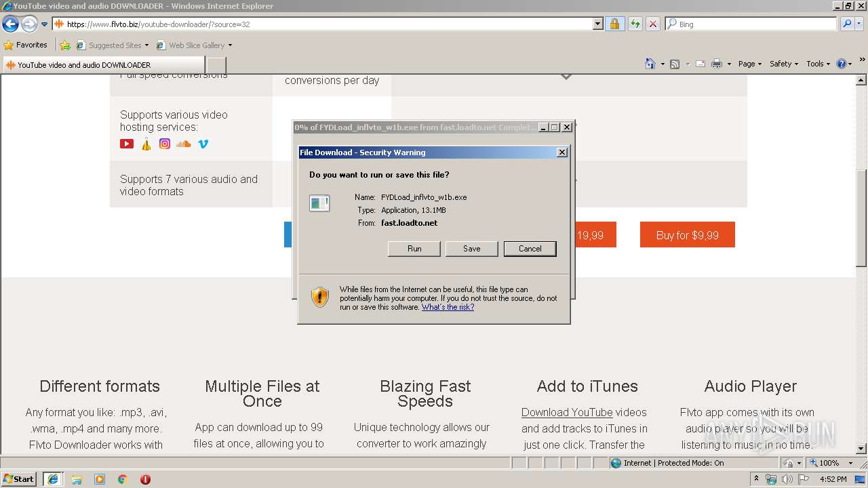Select the YouTube video and audio DOWNLOADER tab
This screenshot has height=488, width=868.
[x=103, y=65]
